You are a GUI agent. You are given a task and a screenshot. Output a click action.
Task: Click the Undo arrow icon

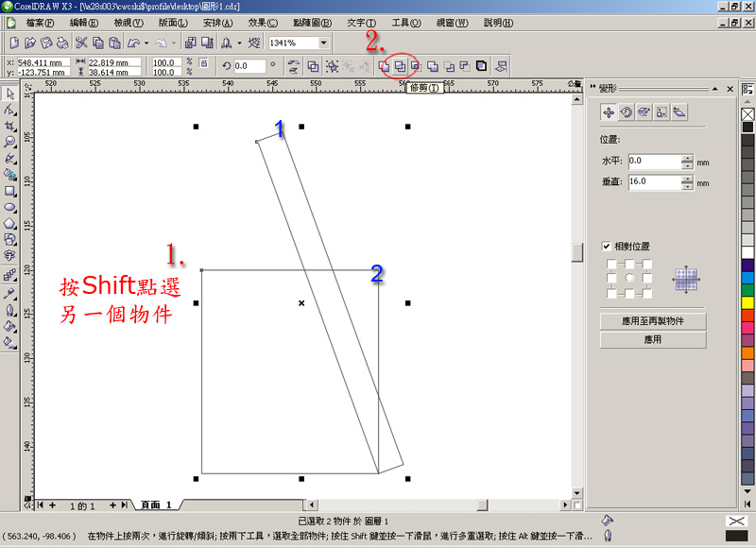[x=133, y=43]
